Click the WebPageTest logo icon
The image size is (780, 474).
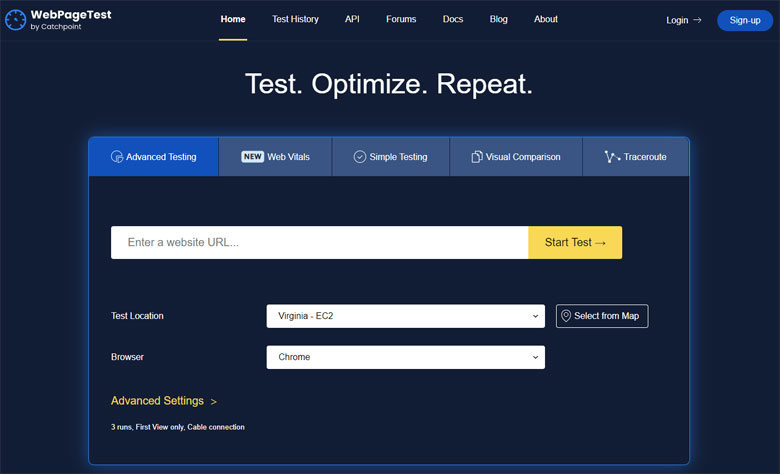[16, 20]
